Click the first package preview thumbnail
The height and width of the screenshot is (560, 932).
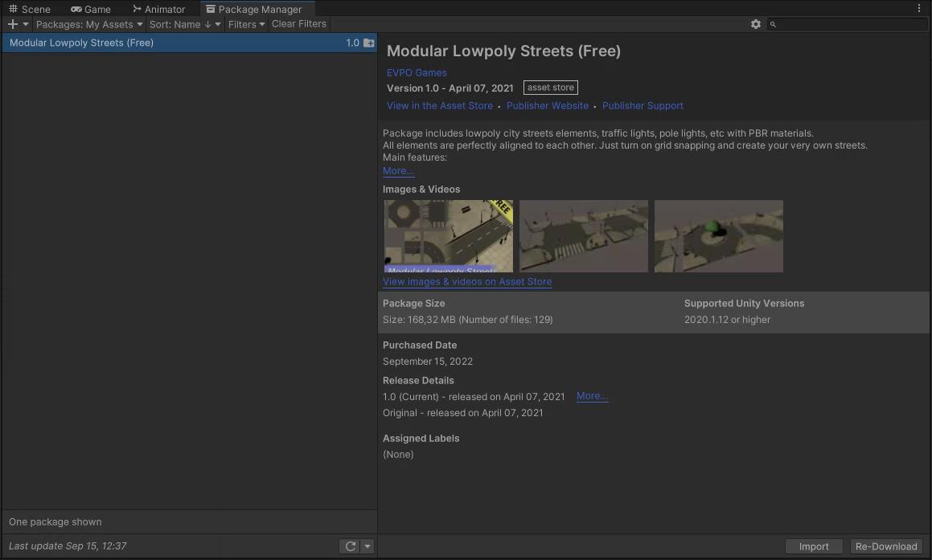pyautogui.click(x=448, y=236)
